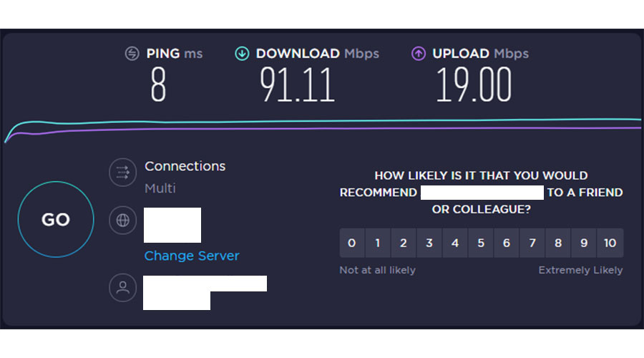
Task: Click the ping icon beside PING ms
Action: 132,54
